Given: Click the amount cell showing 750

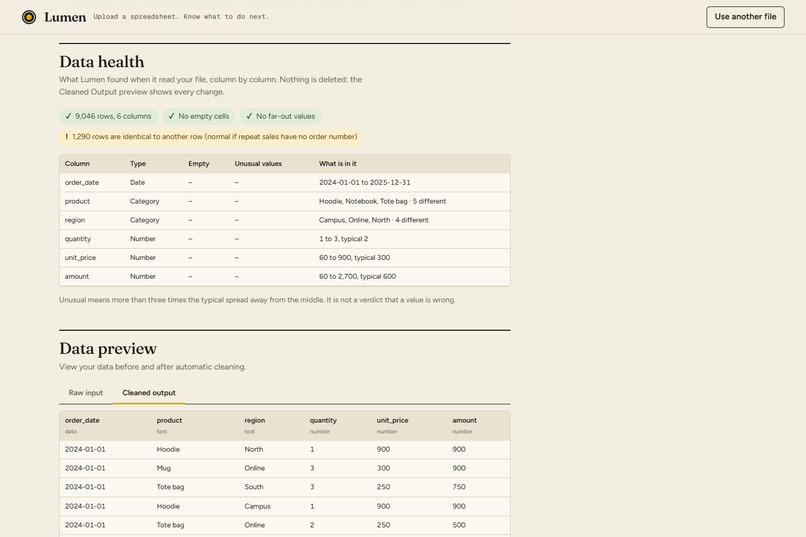Looking at the screenshot, I should [459, 487].
